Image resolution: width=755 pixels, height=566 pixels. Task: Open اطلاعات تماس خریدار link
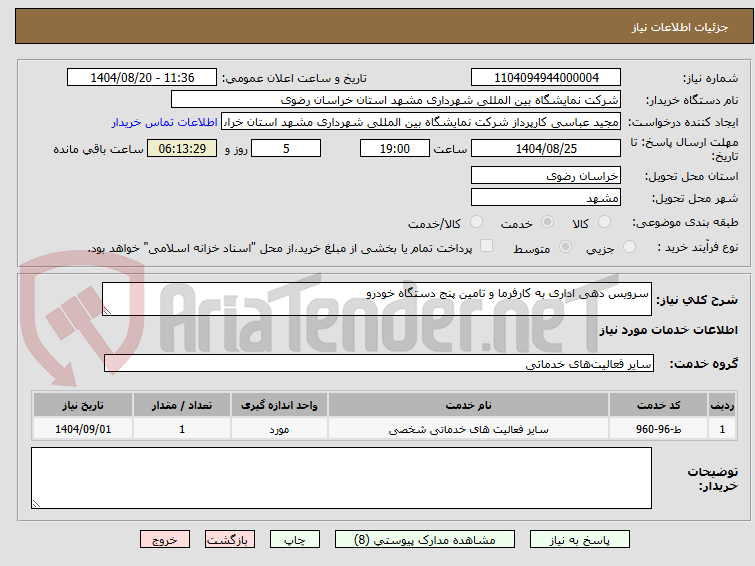tap(165, 122)
